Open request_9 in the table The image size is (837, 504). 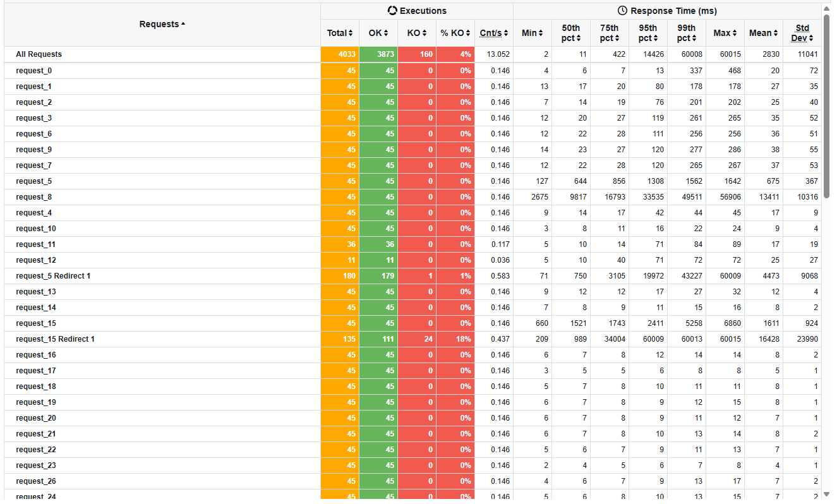coord(34,150)
